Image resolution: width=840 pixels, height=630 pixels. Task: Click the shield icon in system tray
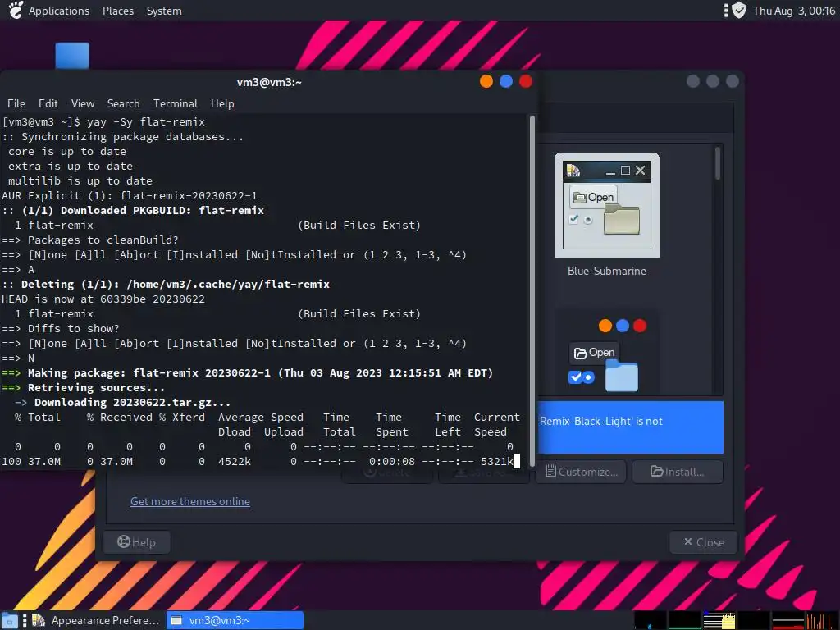pos(739,11)
